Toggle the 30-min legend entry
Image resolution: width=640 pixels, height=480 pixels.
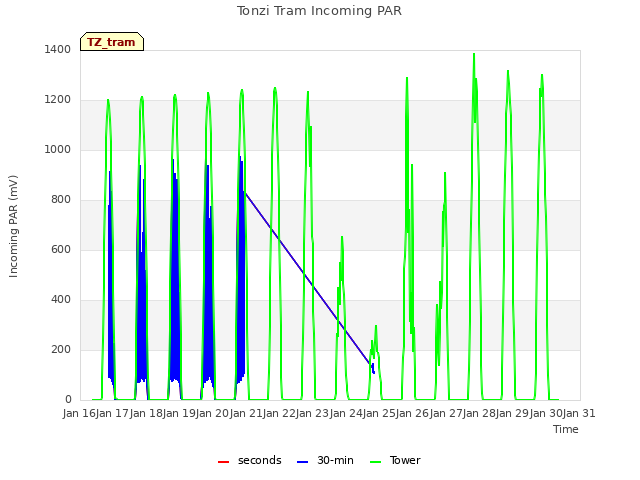[x=325, y=460]
